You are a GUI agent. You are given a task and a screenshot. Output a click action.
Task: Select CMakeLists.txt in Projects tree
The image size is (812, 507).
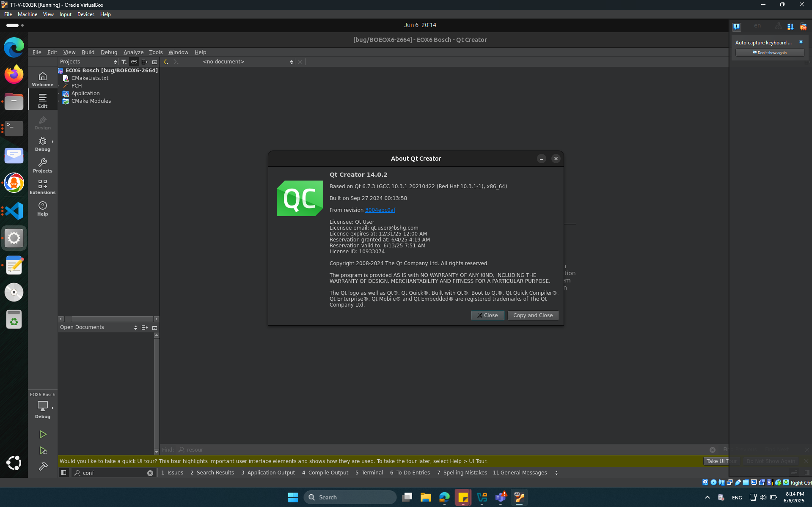[x=90, y=78]
